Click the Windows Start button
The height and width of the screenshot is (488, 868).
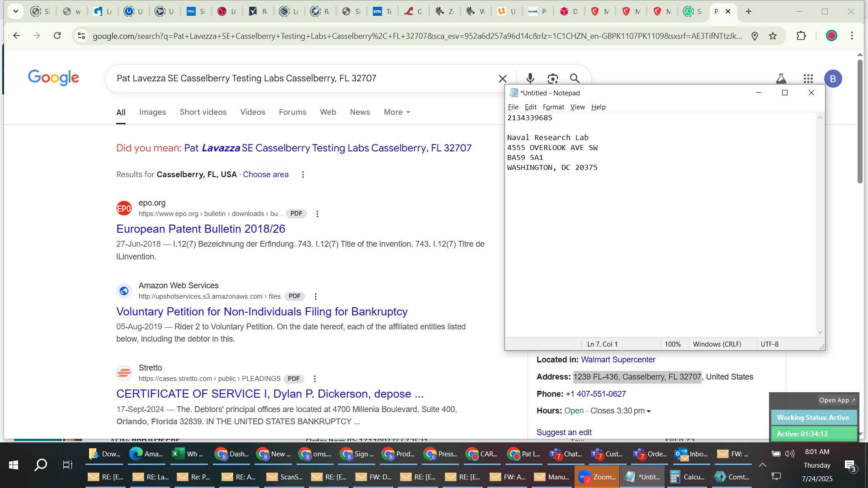14,465
